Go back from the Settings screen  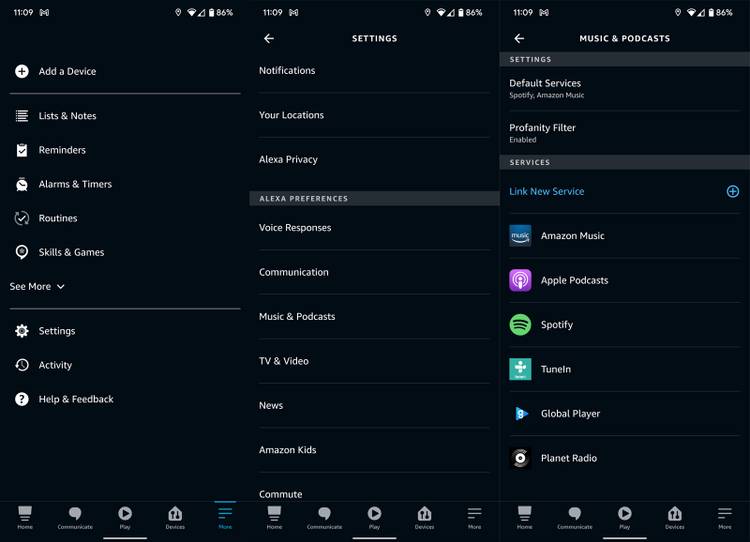(269, 38)
